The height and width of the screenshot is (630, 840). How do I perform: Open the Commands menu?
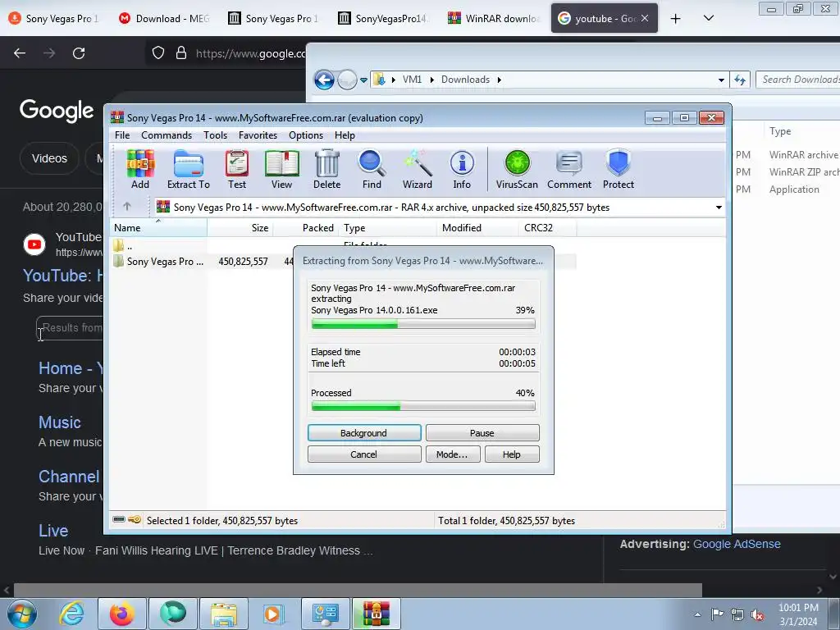tap(167, 135)
